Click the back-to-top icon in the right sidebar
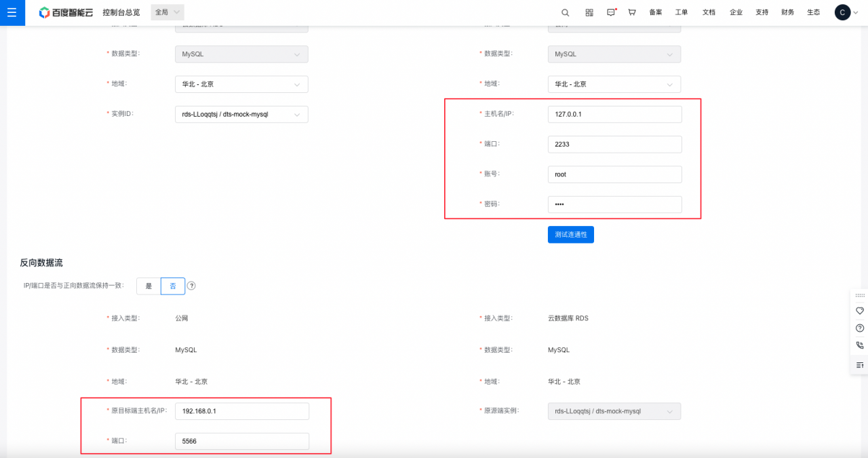Screen dimensions: 868x458 tap(860, 365)
